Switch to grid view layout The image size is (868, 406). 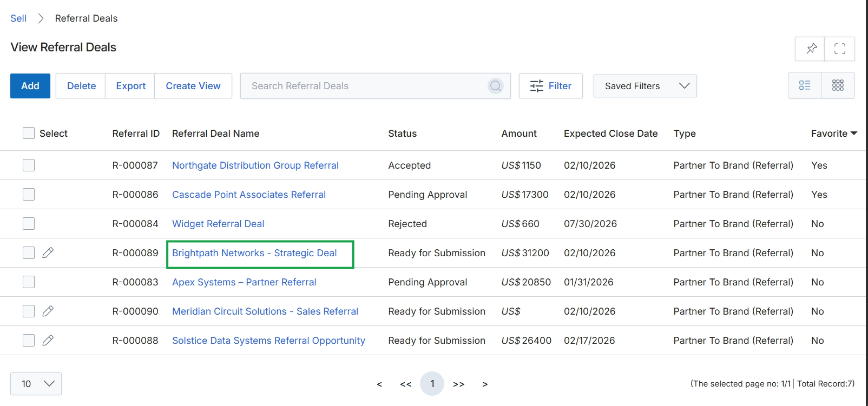[x=838, y=85]
